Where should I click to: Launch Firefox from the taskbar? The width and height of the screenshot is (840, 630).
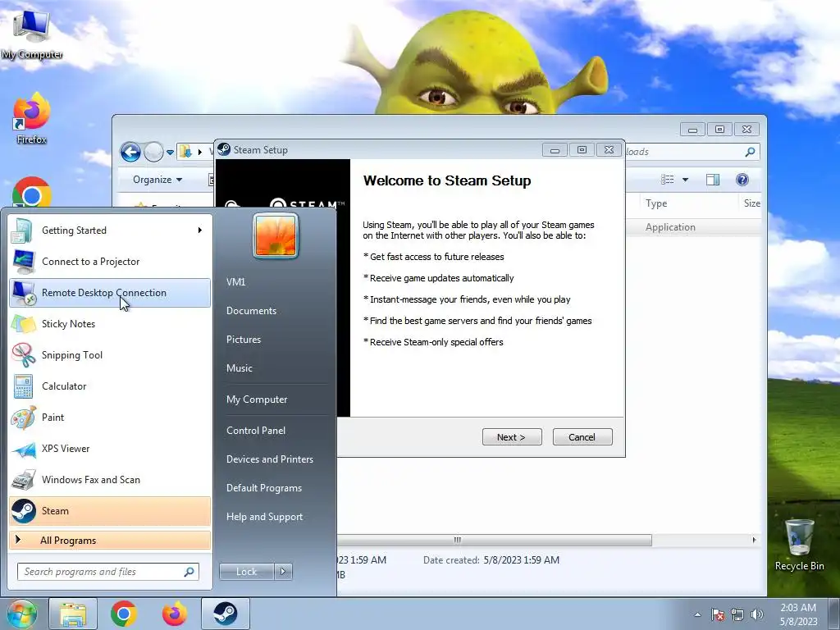pyautogui.click(x=175, y=614)
